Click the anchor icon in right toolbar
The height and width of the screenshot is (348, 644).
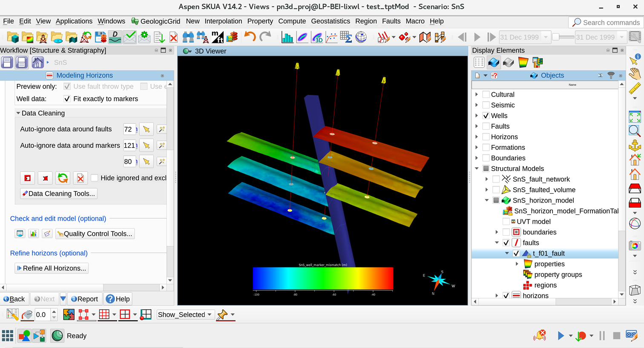(635, 145)
